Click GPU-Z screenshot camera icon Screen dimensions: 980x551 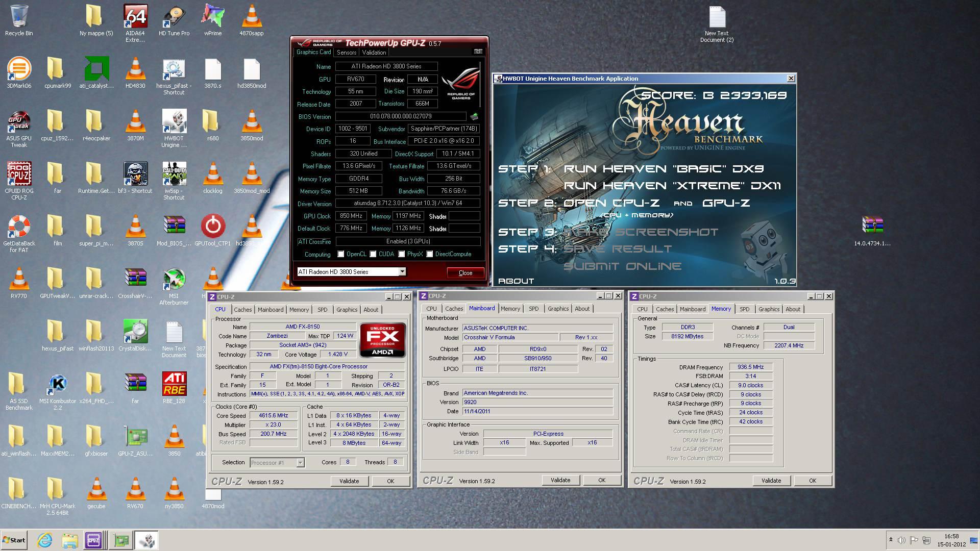(478, 52)
